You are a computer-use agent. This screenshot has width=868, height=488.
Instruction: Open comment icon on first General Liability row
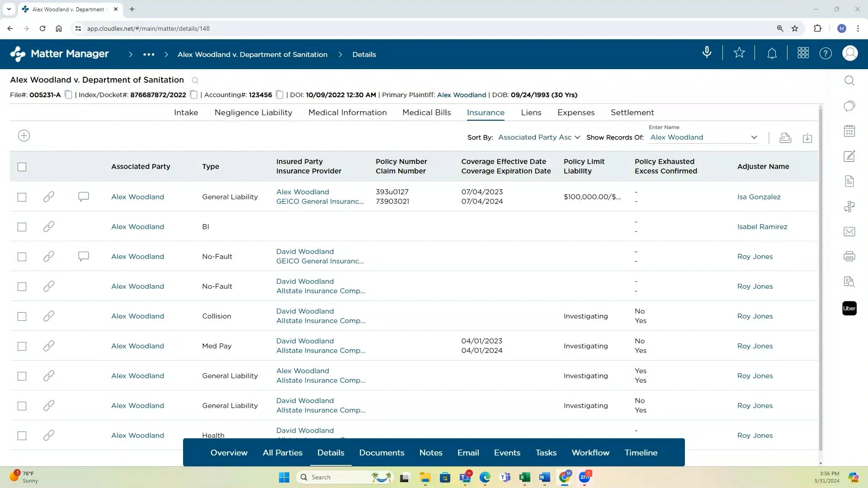pos(83,197)
